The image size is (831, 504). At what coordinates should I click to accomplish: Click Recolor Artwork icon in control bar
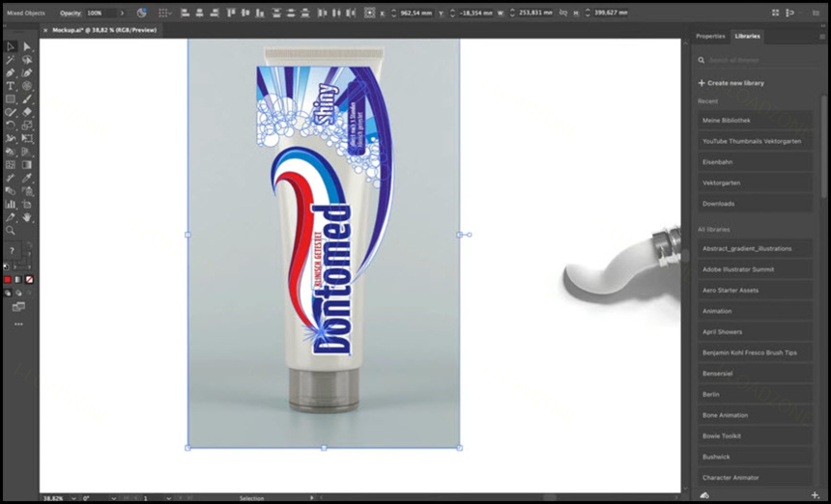tap(141, 13)
